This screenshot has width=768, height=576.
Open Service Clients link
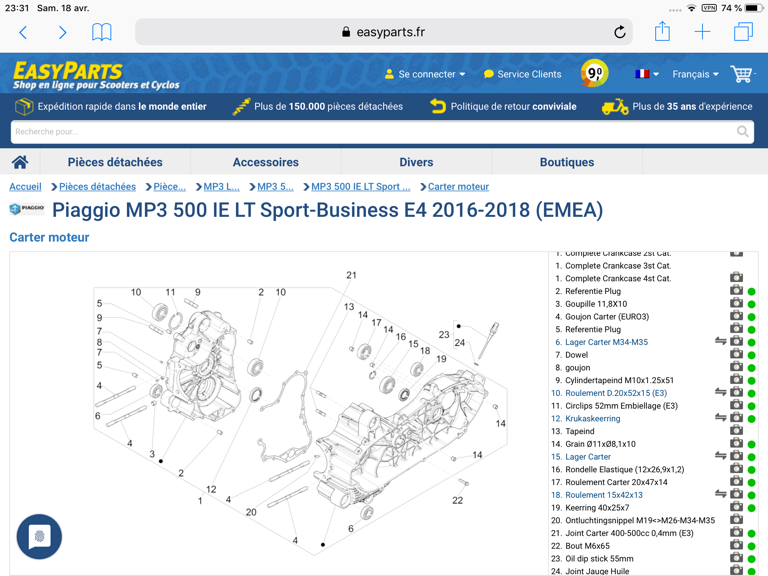point(522,74)
